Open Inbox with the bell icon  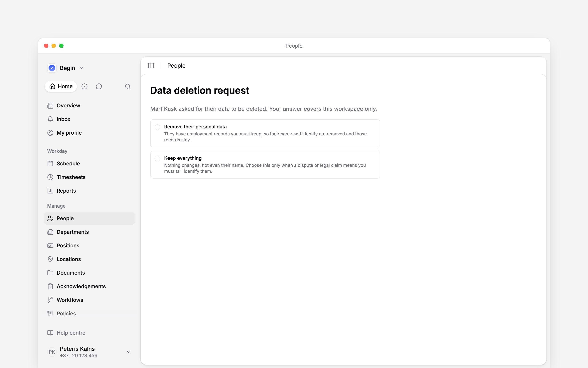pyautogui.click(x=89, y=119)
